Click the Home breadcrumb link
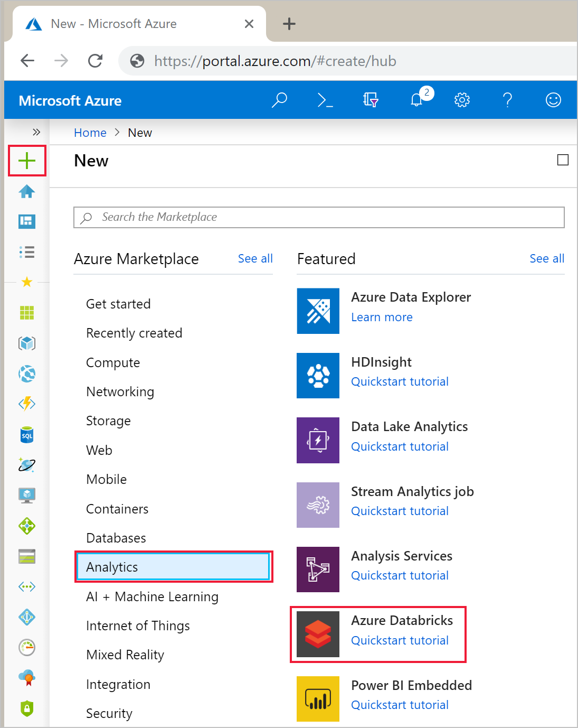Viewport: 578px width, 728px height. pos(90,133)
